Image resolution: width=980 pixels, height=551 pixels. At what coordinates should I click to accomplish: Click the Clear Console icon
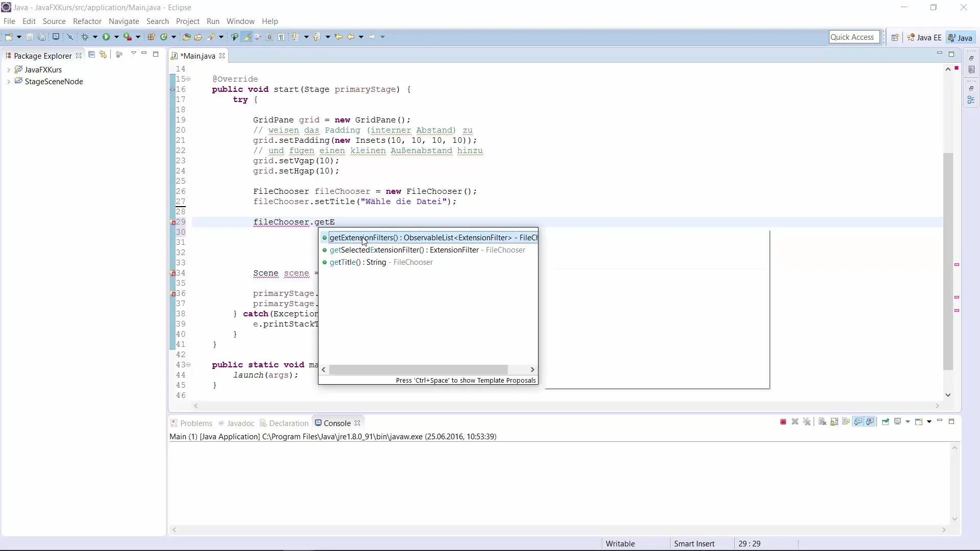click(x=822, y=422)
